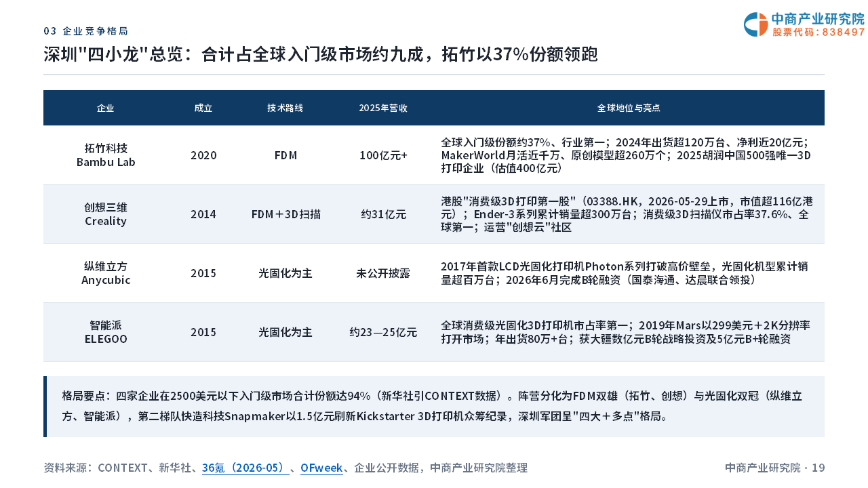Open the OFweek source link

coord(321,468)
